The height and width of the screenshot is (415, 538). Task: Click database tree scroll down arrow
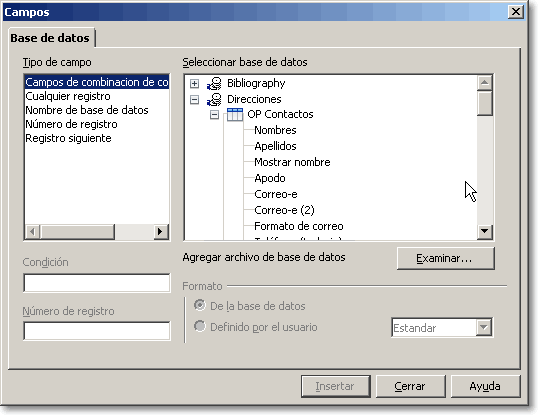pyautogui.click(x=484, y=231)
